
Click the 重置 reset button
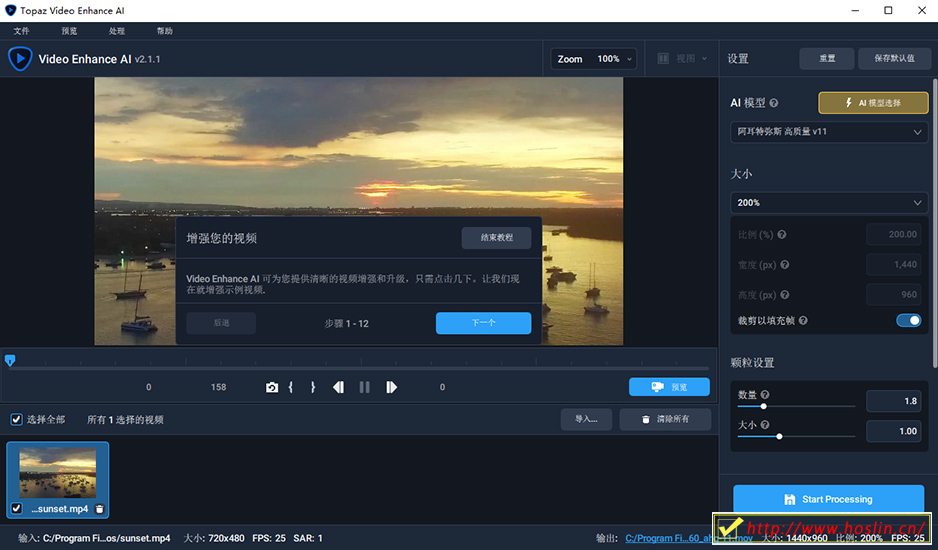point(827,59)
